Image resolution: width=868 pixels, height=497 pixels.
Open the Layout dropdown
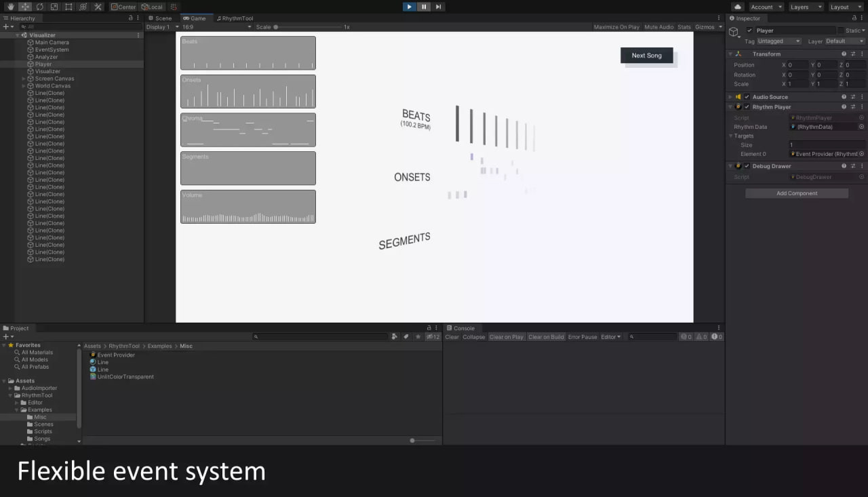tap(846, 7)
